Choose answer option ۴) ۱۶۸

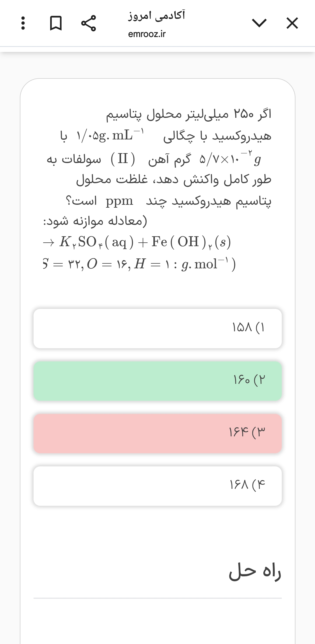pyautogui.click(x=157, y=486)
